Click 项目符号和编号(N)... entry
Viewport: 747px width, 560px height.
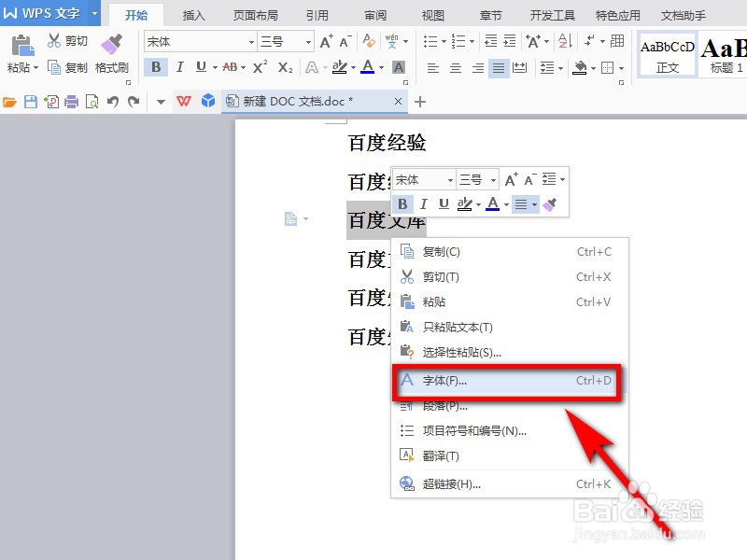tap(509, 431)
